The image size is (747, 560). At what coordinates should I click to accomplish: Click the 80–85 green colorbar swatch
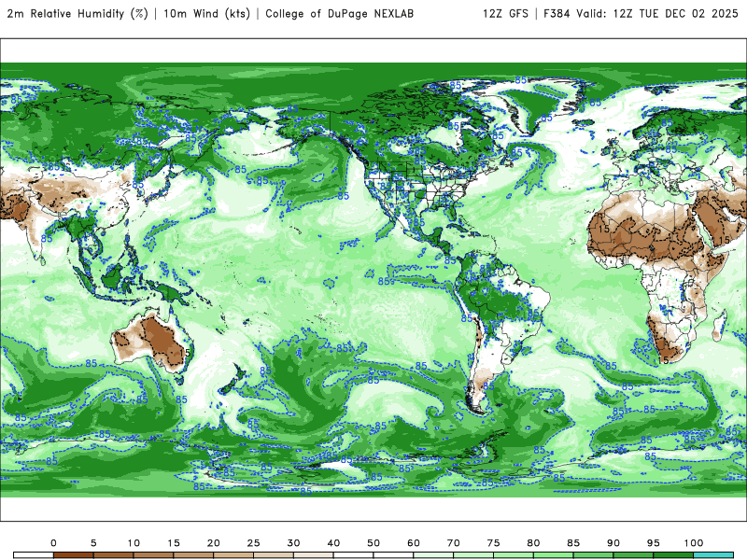[x=554, y=555]
